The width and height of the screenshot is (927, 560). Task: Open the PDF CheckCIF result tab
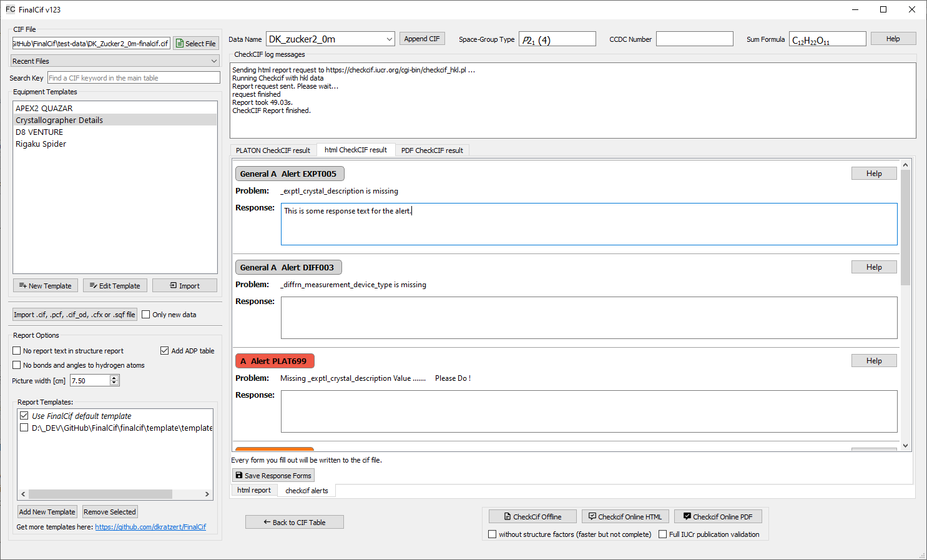click(432, 150)
